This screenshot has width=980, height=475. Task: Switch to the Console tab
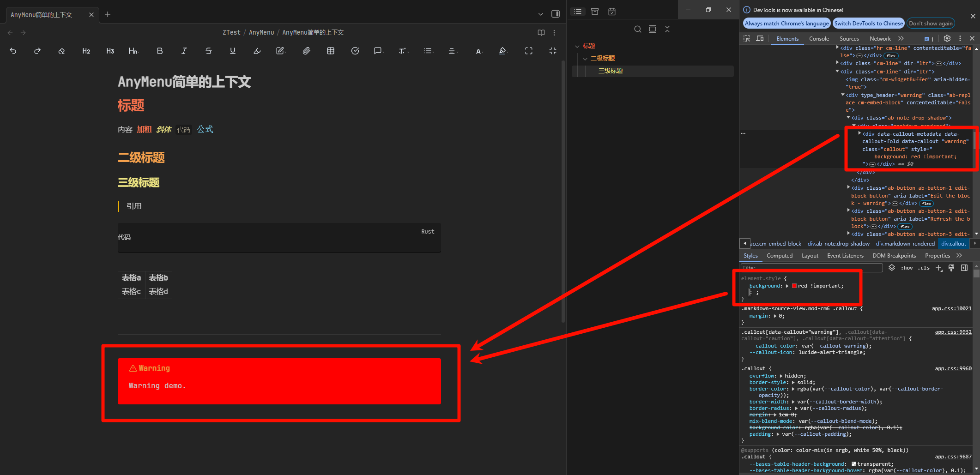819,39
